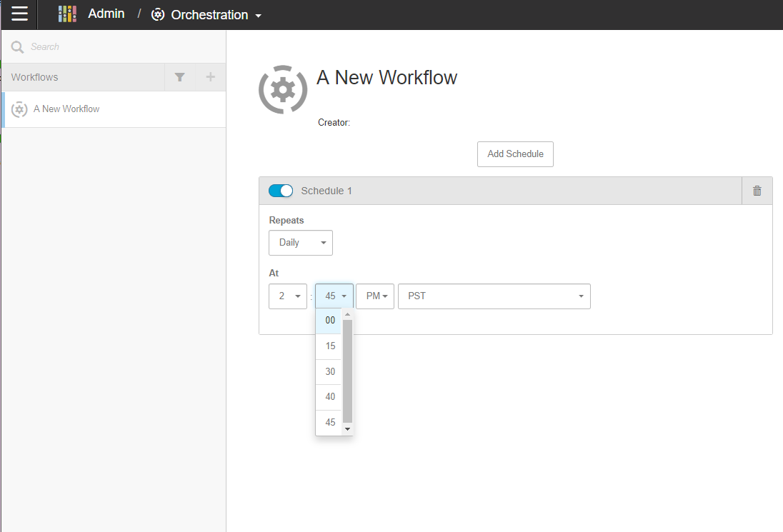Expand the hour dropdown showing 2
783x532 pixels.
(x=288, y=296)
